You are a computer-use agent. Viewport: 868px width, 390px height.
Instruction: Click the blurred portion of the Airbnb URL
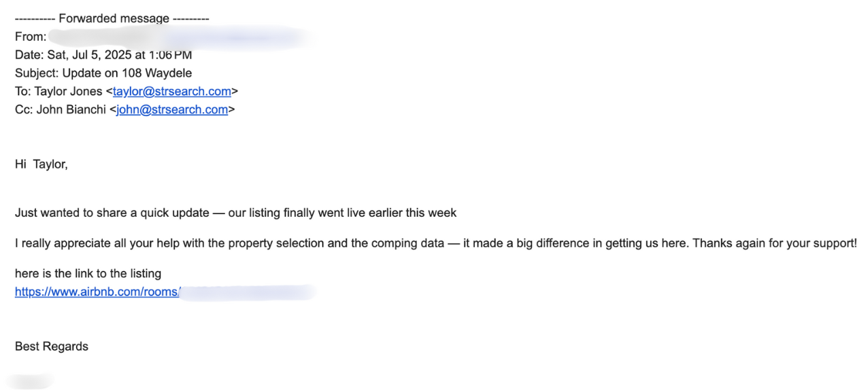pos(248,292)
